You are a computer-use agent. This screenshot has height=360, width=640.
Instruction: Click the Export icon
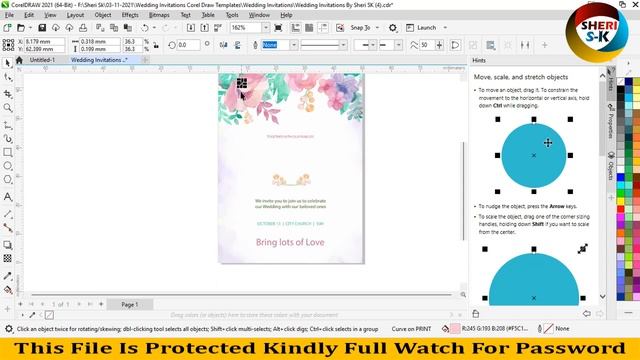point(204,28)
